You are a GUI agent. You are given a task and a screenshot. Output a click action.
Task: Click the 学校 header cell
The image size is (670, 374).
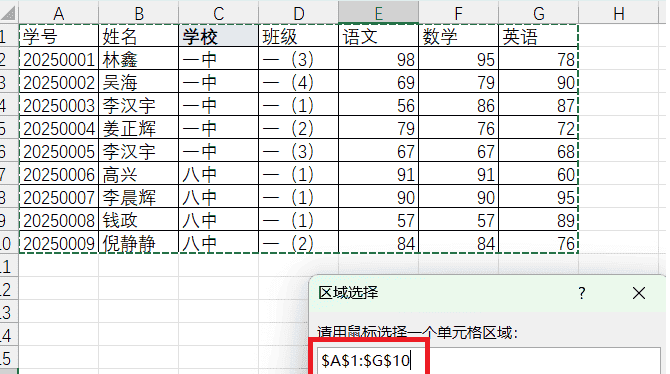218,36
